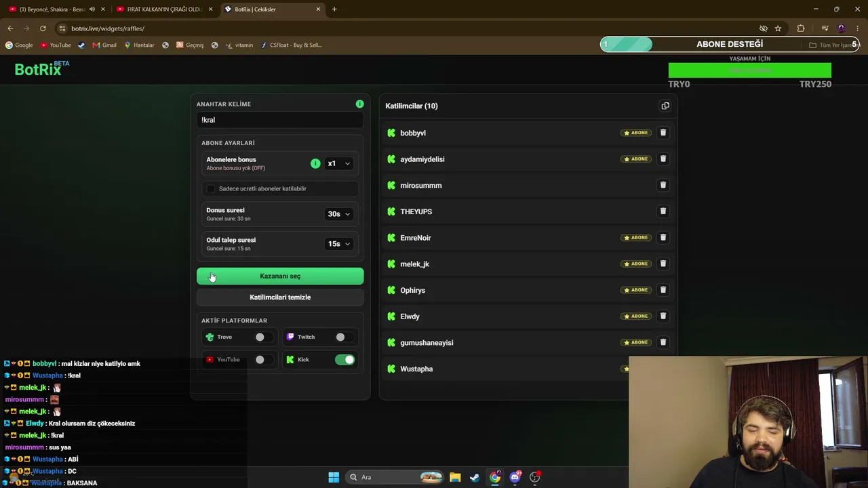Click the !kral keyword input field
The image size is (868, 488).
click(x=280, y=120)
